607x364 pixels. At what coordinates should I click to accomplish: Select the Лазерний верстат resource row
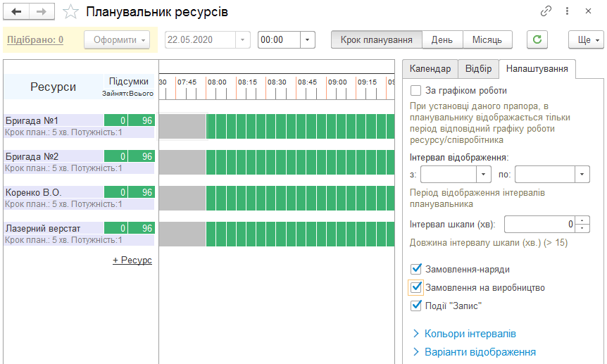54,228
